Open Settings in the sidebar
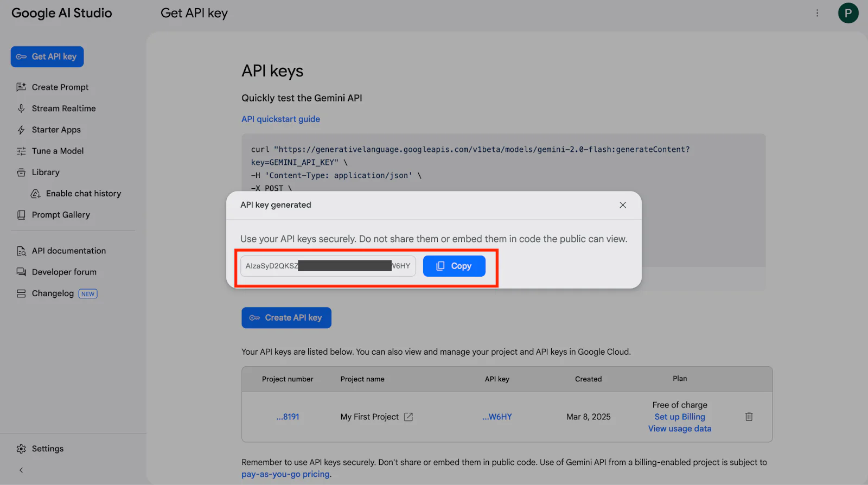This screenshot has width=868, height=485. 47,449
